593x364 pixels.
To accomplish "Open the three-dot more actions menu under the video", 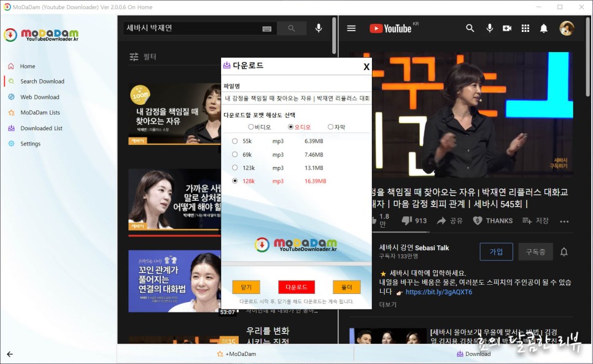I will 564,220.
